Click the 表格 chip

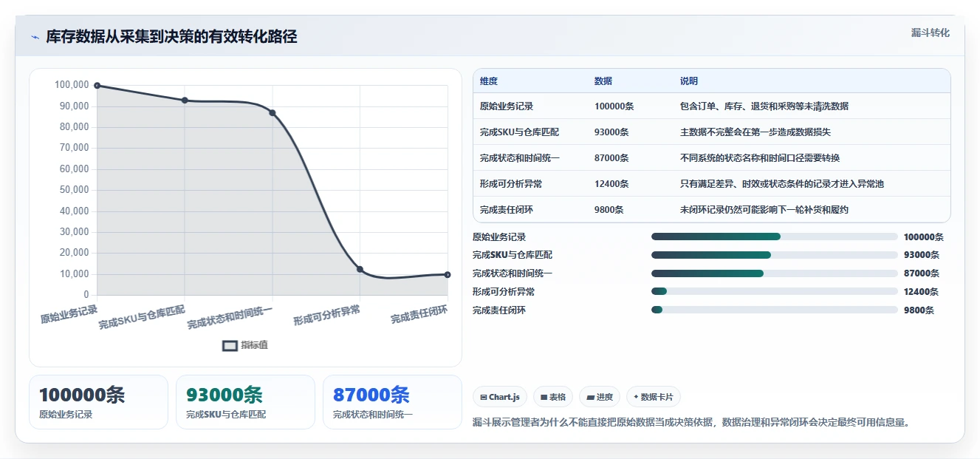click(x=553, y=397)
